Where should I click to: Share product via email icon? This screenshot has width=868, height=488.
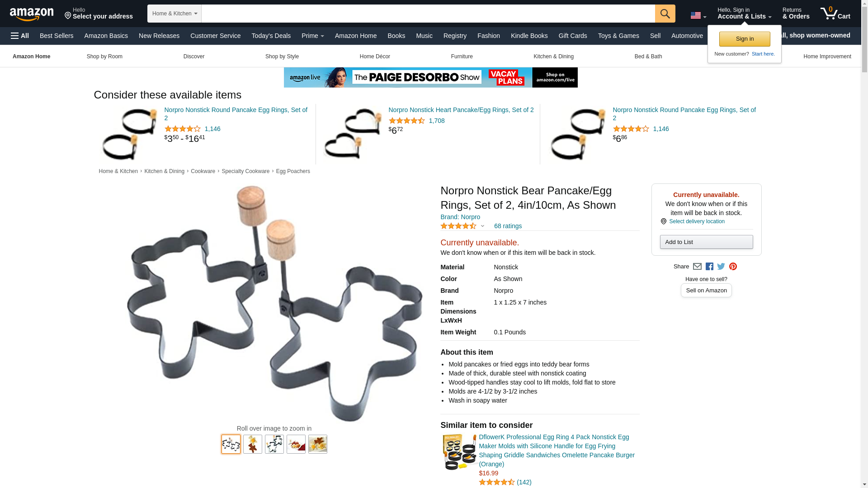697,267
